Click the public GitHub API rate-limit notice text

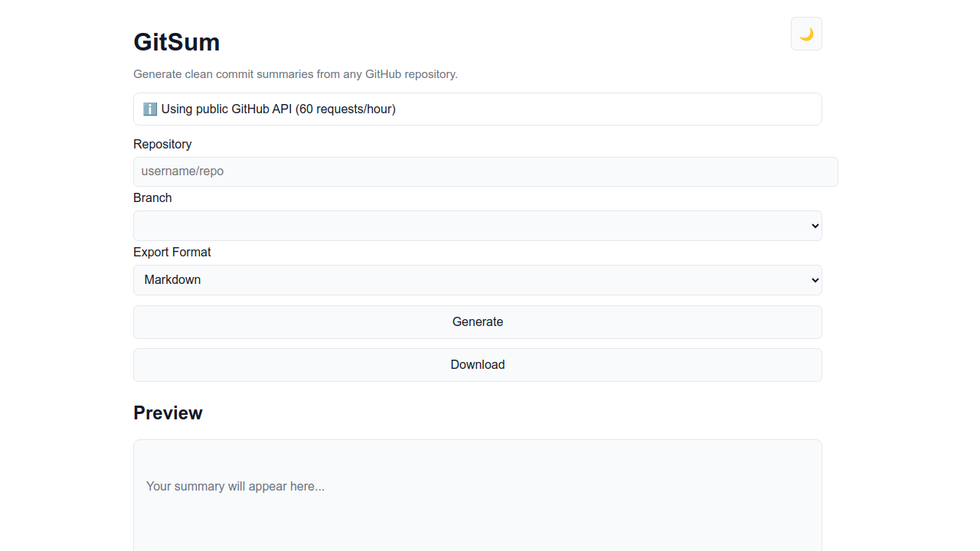point(279,109)
